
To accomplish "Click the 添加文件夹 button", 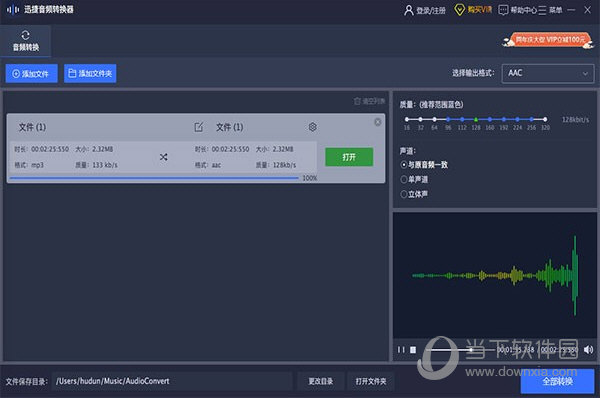I will click(90, 73).
